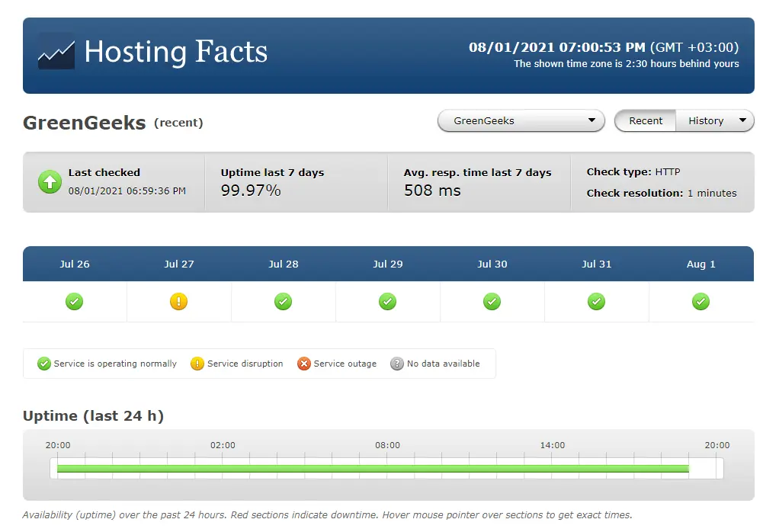Select the Jul 26 column header

75,264
